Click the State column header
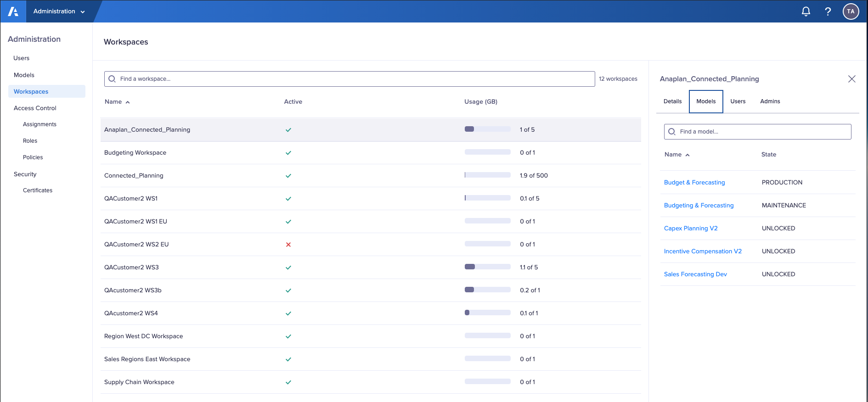The height and width of the screenshot is (402, 868). click(769, 155)
